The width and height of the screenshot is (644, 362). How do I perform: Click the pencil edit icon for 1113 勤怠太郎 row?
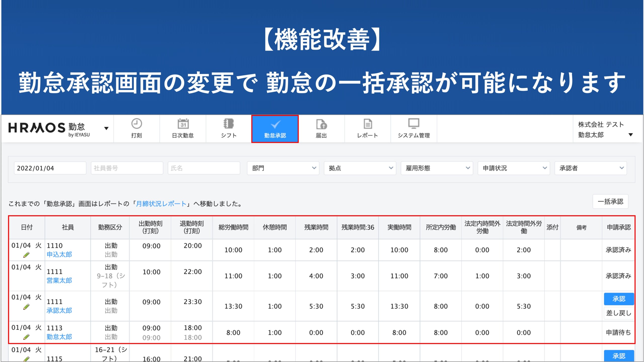[26, 337]
